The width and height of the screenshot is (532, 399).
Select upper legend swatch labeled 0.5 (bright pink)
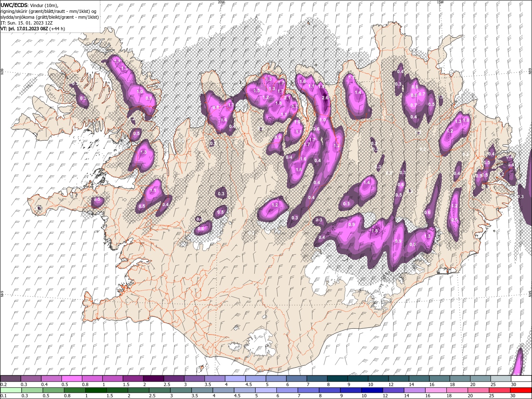[x=71, y=379]
